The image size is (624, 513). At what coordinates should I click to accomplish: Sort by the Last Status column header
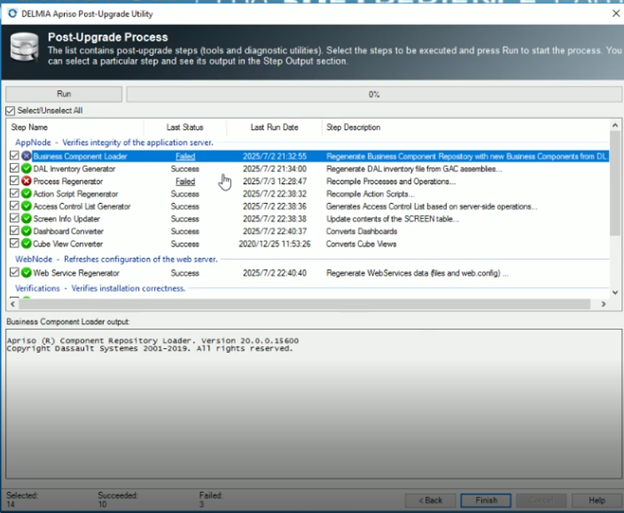tap(185, 127)
